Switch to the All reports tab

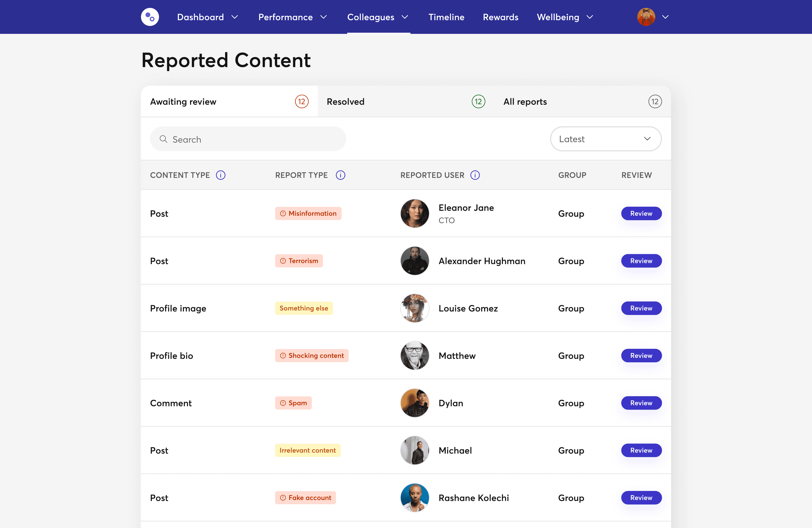582,101
